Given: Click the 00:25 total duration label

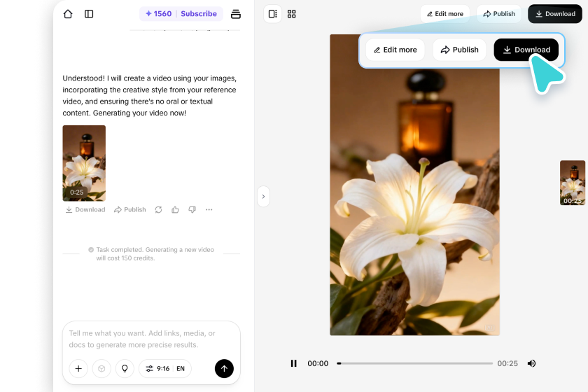Looking at the screenshot, I should [507, 363].
